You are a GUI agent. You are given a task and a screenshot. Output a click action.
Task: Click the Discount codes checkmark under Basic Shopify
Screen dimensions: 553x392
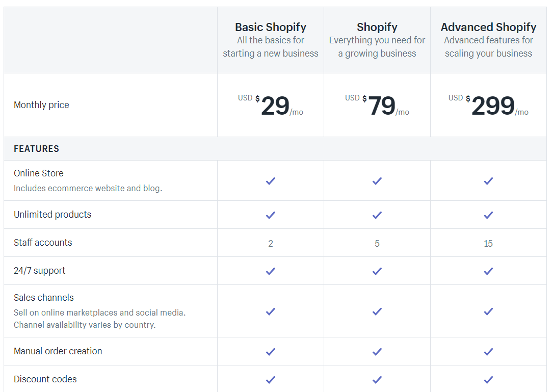coord(271,380)
